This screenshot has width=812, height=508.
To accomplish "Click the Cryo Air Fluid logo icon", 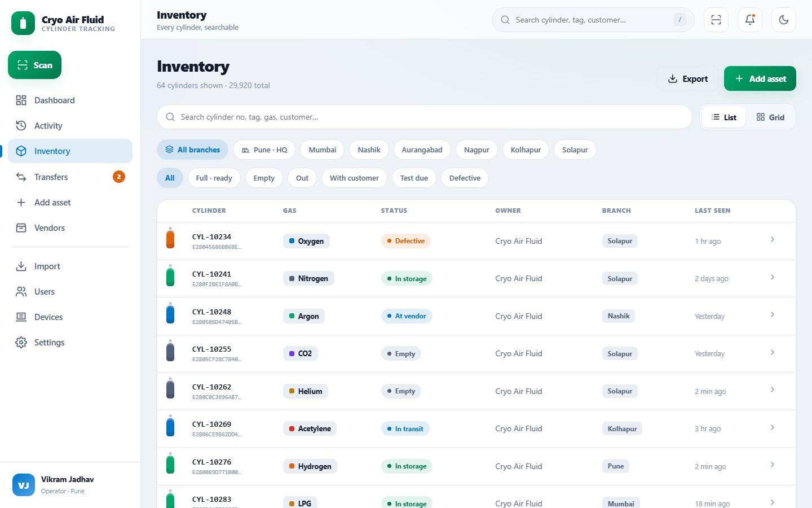I will pos(23,23).
